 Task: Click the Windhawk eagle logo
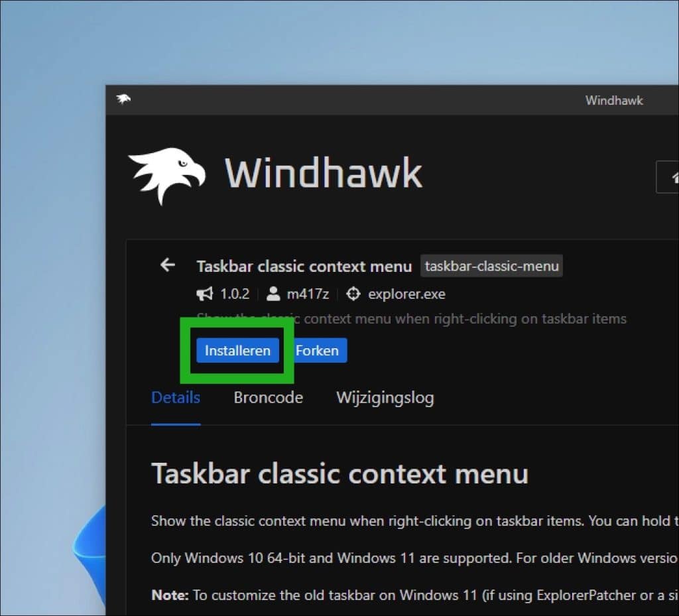[167, 176]
